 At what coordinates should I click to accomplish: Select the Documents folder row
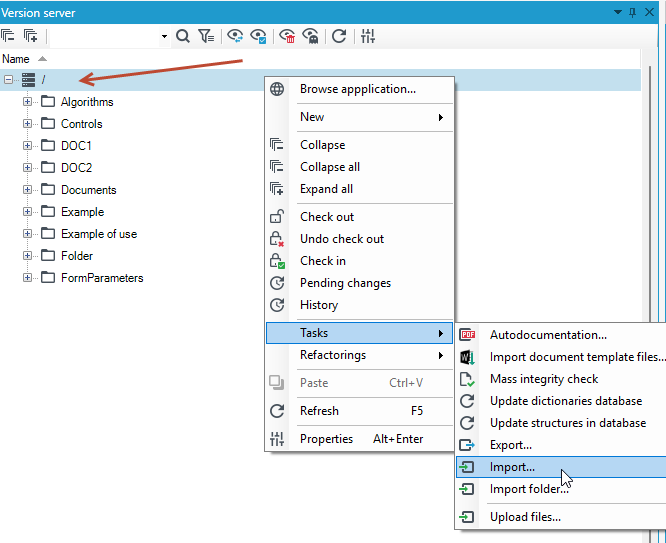88,189
